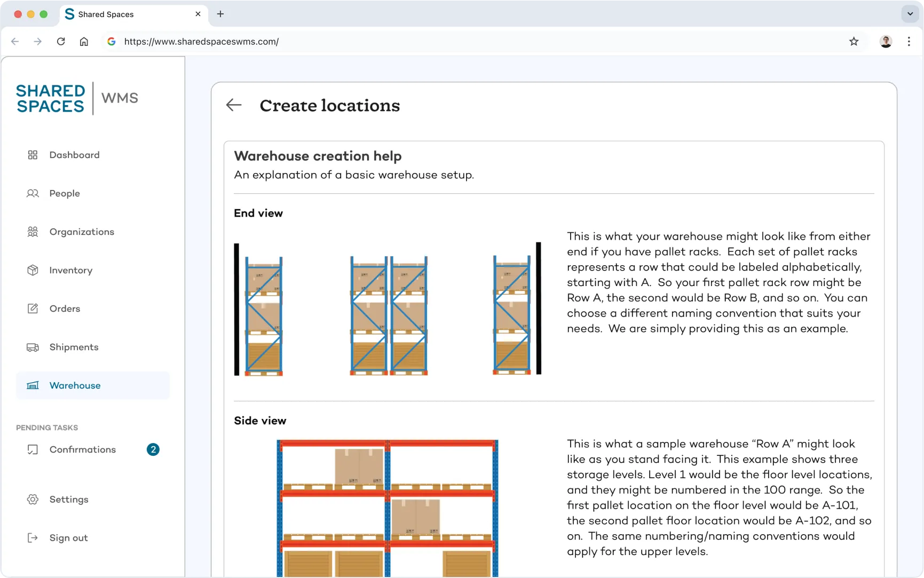
Task: Open the browser profile avatar
Action: coord(886,42)
